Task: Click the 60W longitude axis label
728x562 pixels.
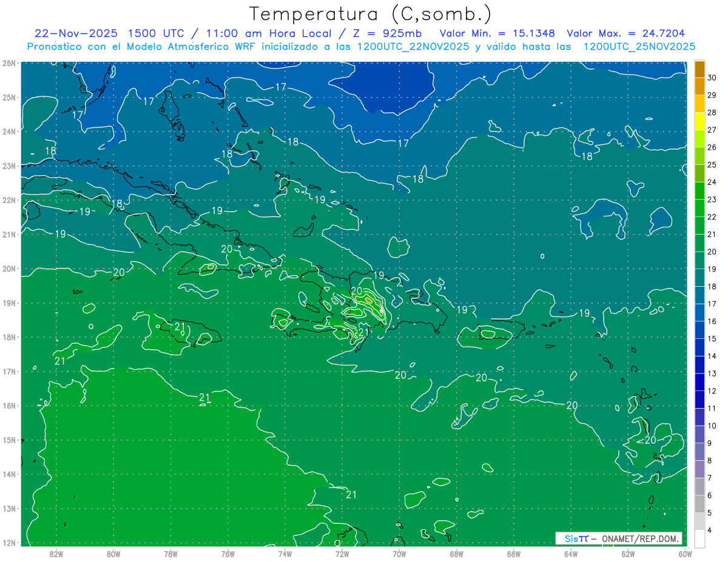Action: click(x=685, y=554)
